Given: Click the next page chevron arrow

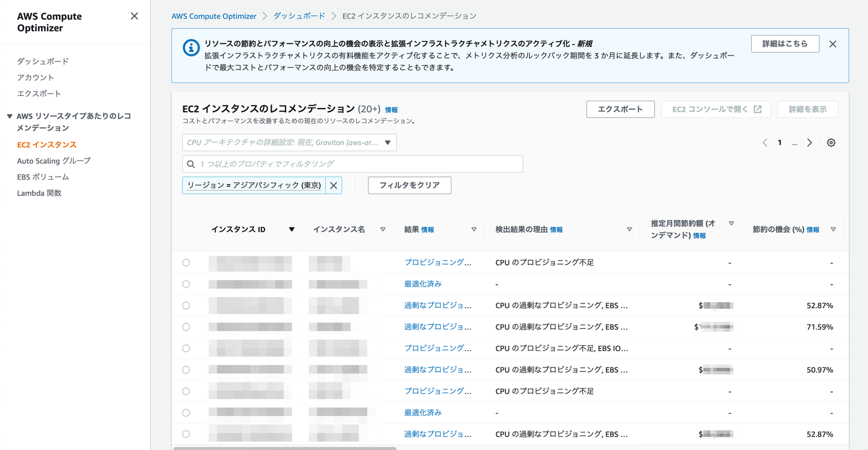Looking at the screenshot, I should click(810, 142).
